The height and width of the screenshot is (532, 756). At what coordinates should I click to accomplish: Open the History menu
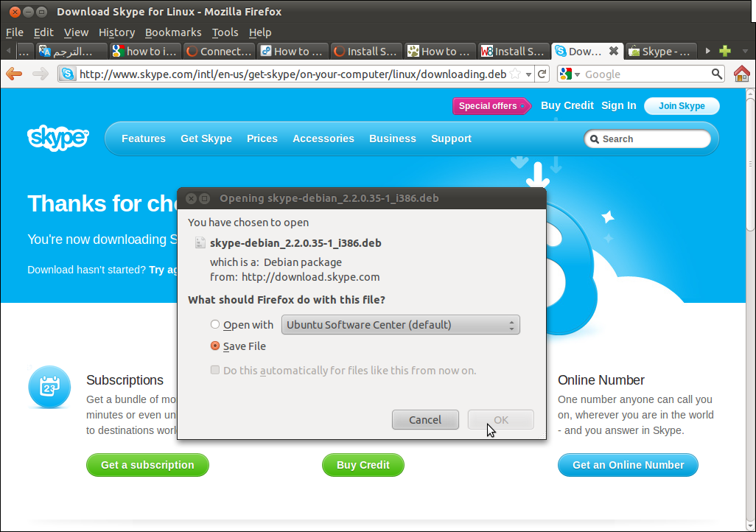tap(116, 32)
